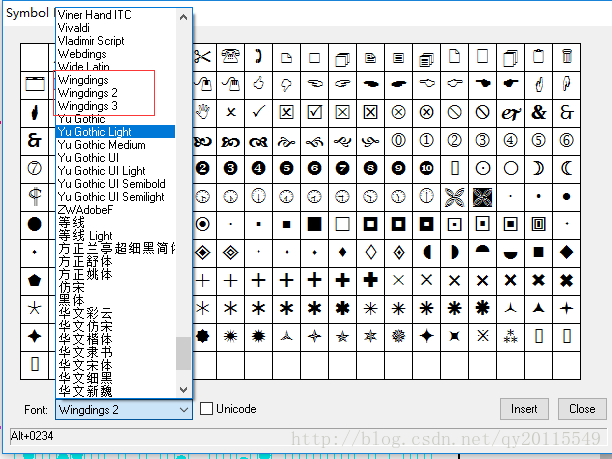Select the concentric diamond symbol
The width and height of the screenshot is (612, 459).
coord(231,252)
